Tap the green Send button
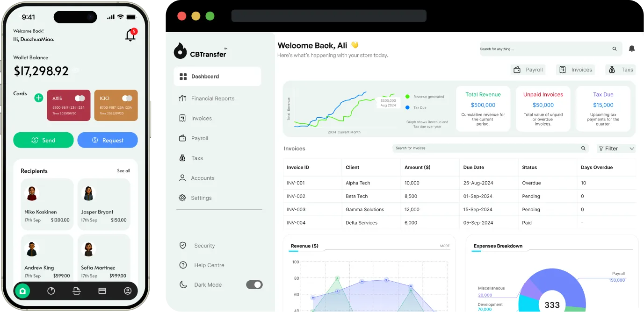 pos(43,140)
